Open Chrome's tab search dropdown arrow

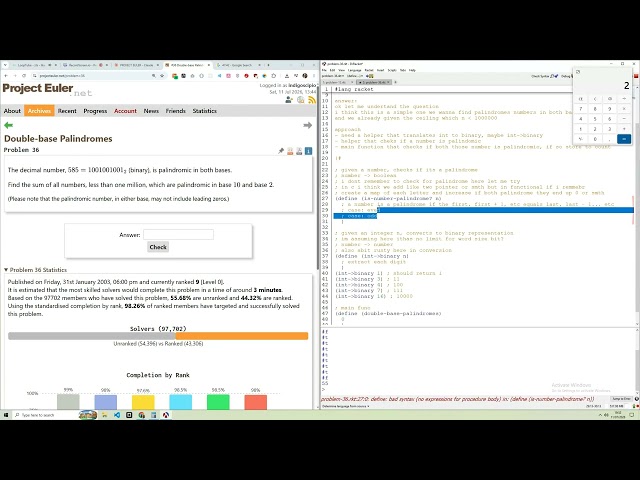[5, 65]
